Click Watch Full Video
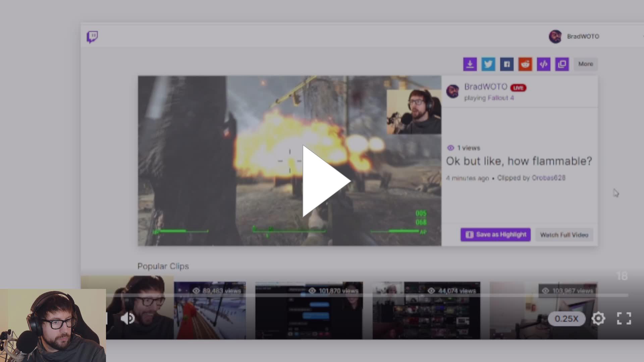This screenshot has height=362, width=644. 564,235
